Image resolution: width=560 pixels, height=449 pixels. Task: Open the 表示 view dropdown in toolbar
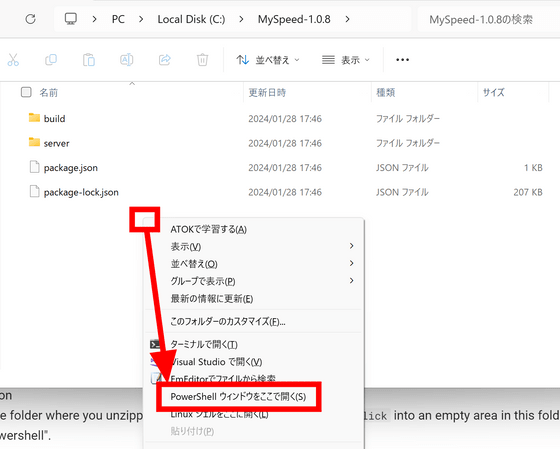point(346,60)
